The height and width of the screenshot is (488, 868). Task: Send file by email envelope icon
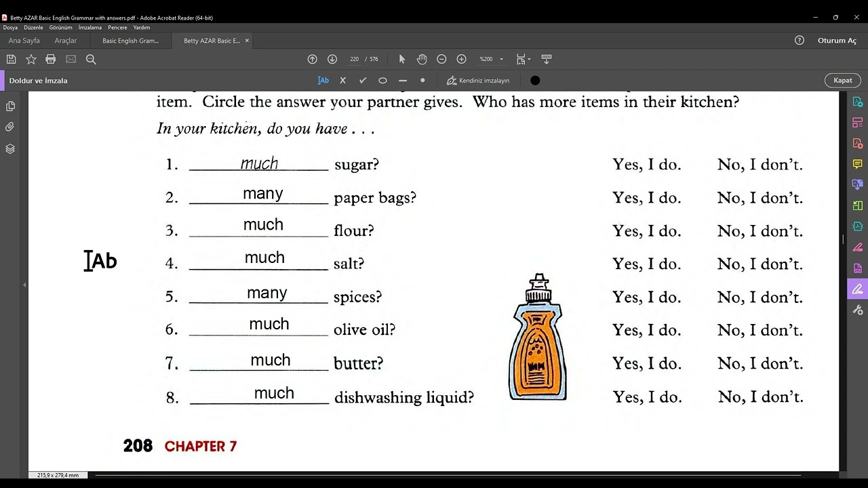tap(71, 59)
